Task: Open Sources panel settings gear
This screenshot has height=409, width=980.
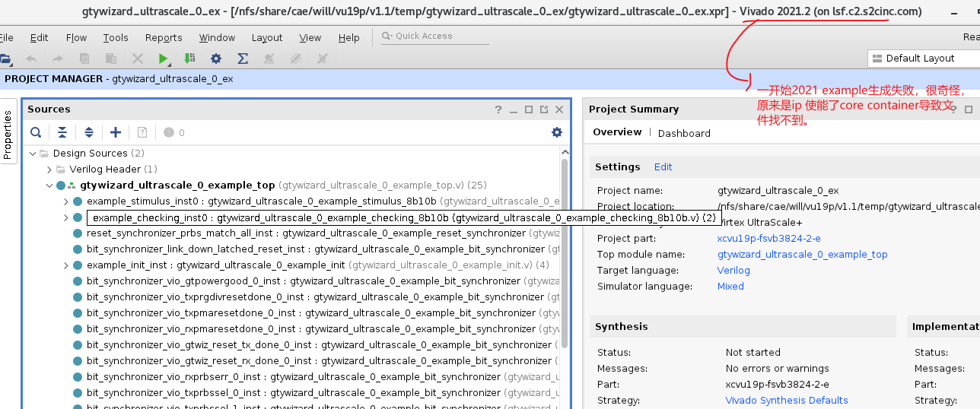Action: (557, 132)
